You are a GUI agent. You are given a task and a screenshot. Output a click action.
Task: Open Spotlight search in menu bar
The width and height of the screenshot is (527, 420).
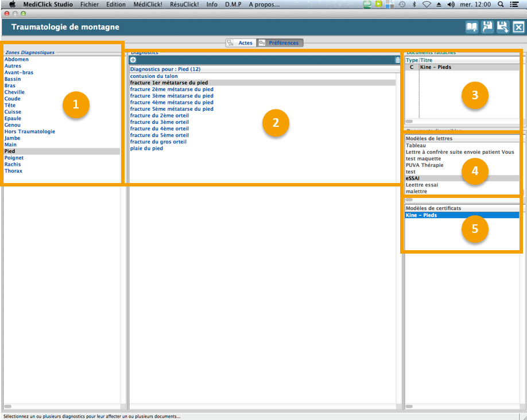point(501,5)
